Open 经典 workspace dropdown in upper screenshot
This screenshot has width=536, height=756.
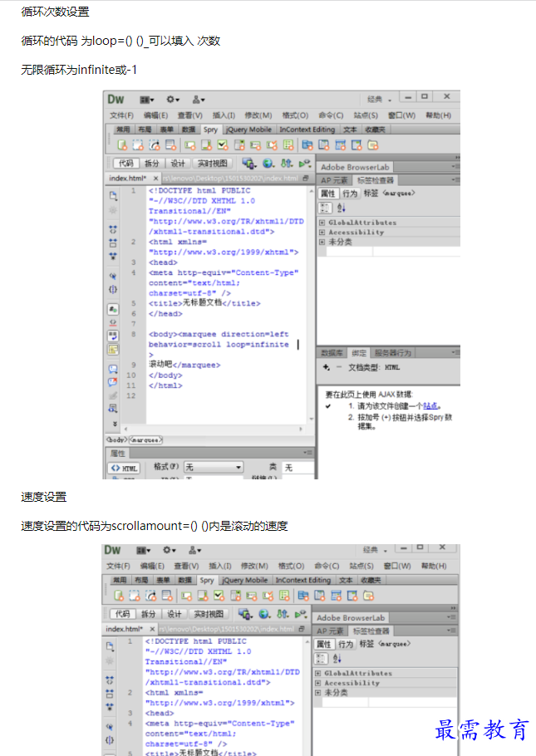pyautogui.click(x=379, y=100)
